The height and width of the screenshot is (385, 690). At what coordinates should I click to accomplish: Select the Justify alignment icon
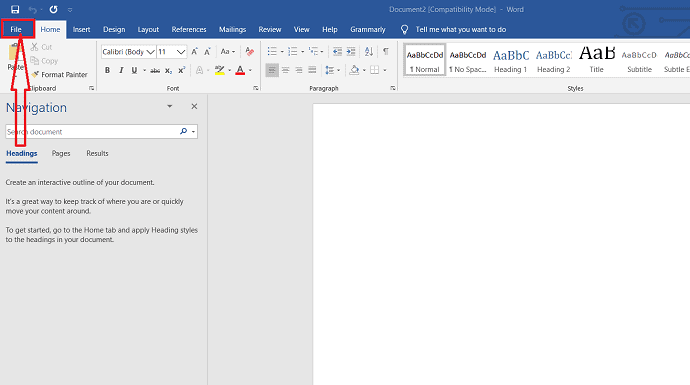pyautogui.click(x=312, y=70)
